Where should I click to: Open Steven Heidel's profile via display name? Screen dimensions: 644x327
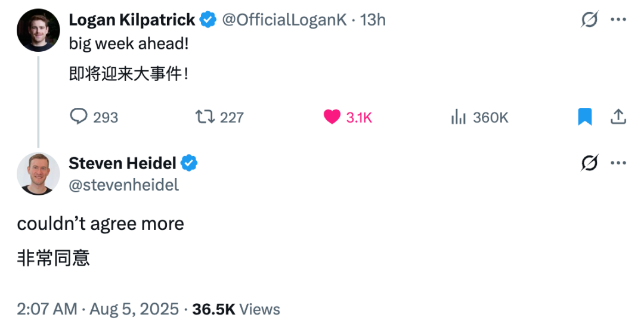click(122, 163)
